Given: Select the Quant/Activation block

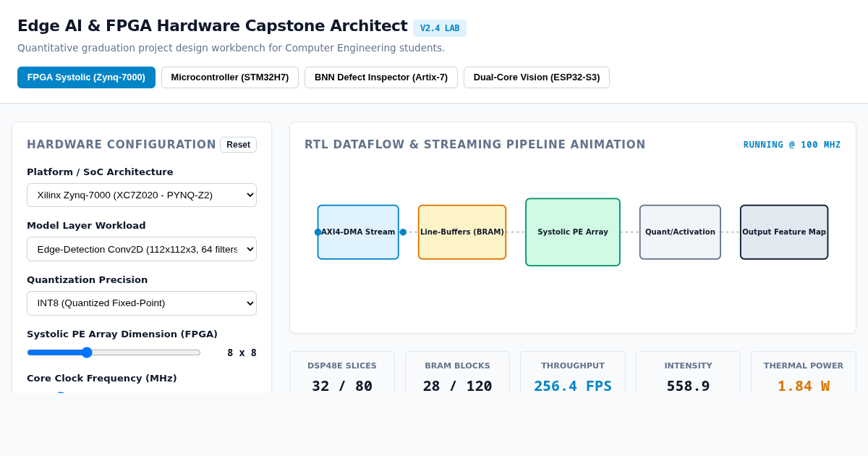Looking at the screenshot, I should tap(680, 232).
